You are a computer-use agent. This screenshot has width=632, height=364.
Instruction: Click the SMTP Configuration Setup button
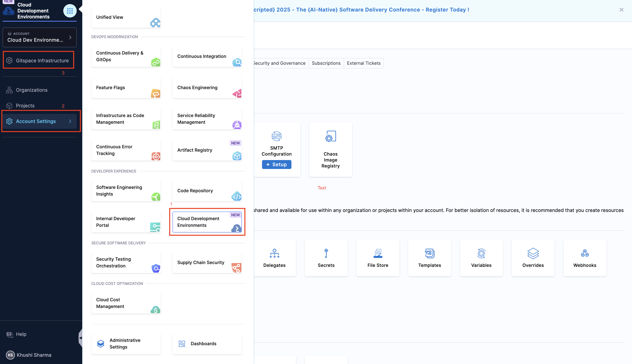[277, 164]
